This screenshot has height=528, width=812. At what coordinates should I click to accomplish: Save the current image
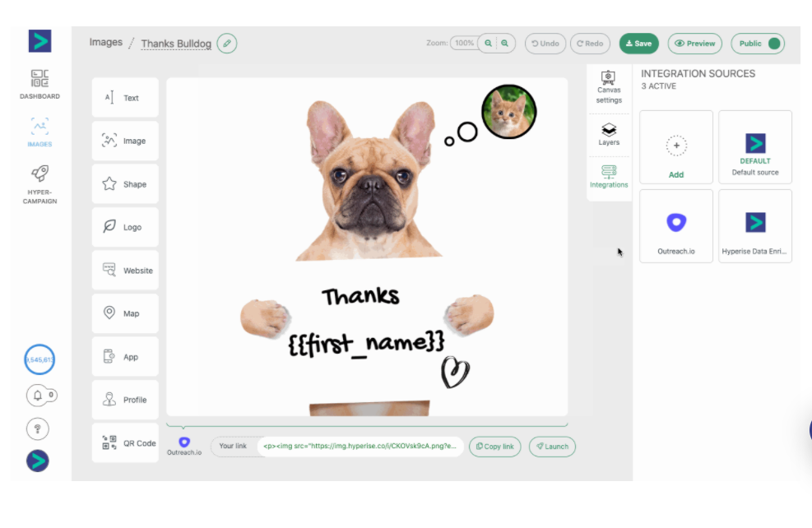(638, 43)
